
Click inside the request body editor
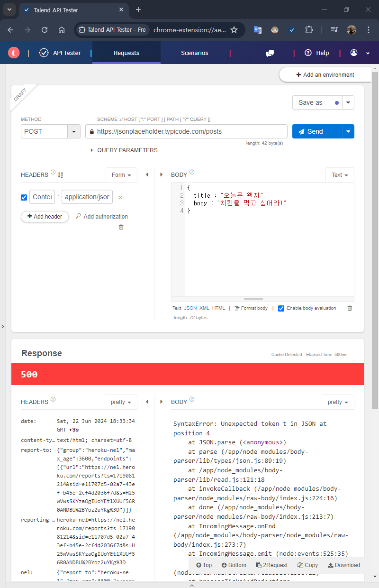click(269, 239)
